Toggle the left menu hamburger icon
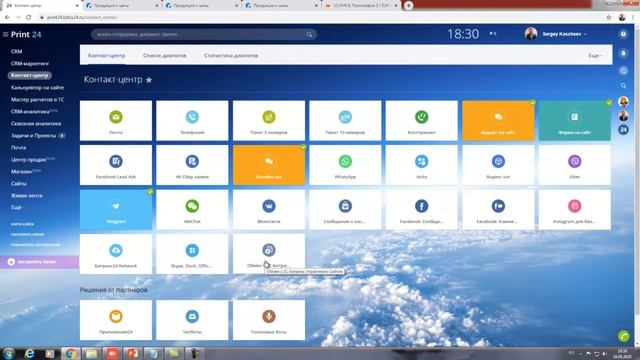This screenshot has width=640, height=360. tap(5, 35)
